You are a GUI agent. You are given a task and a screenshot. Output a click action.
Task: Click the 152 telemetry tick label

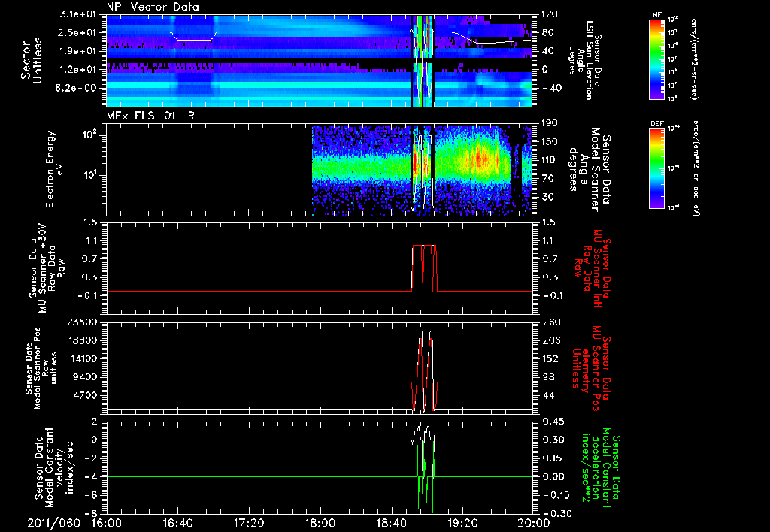pos(550,358)
